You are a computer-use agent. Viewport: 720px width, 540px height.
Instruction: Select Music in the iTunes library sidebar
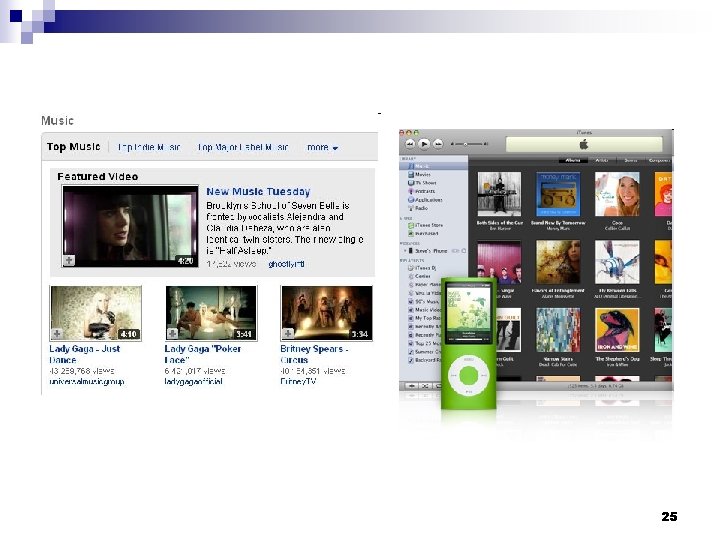click(x=433, y=166)
